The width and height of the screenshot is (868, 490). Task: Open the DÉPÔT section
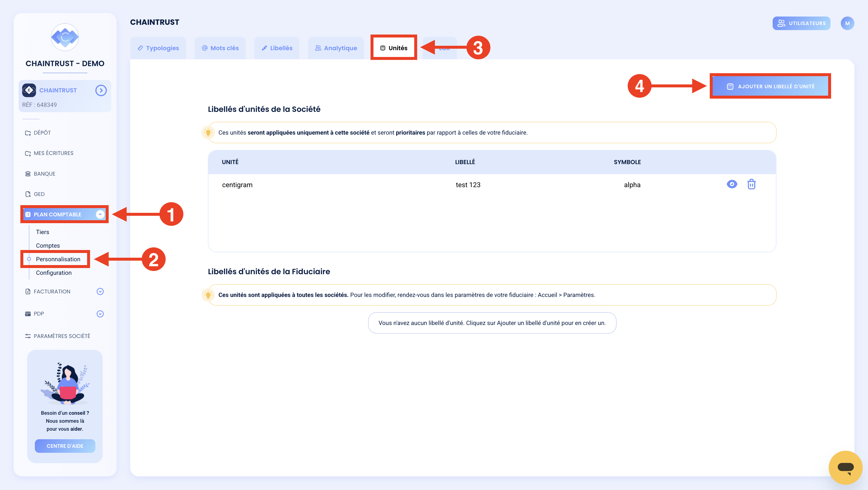coord(42,133)
